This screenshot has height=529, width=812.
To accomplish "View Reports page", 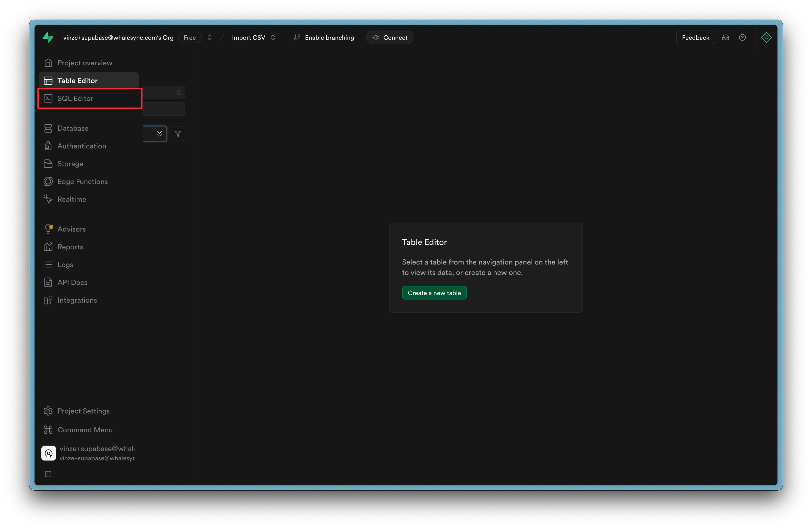I will 89,247.
